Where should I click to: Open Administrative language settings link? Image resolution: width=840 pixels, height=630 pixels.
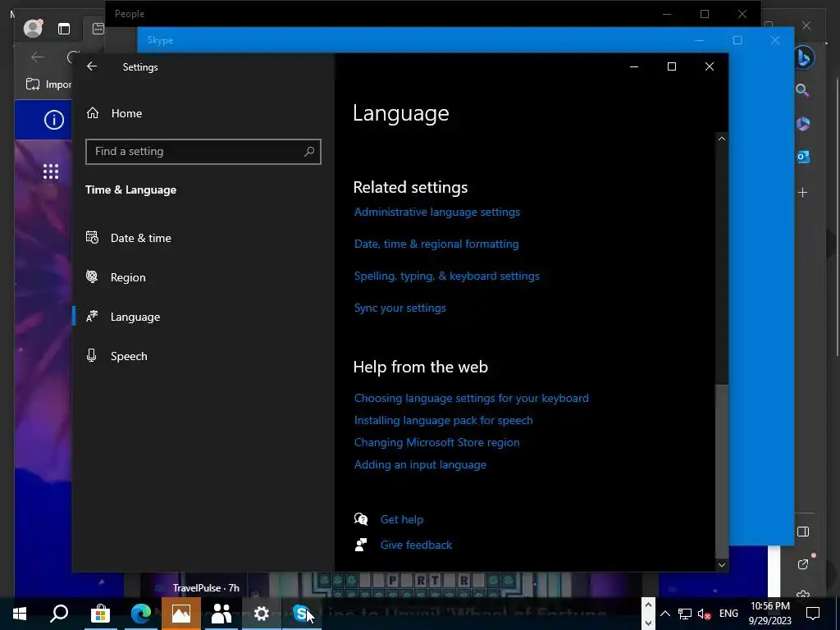pyautogui.click(x=436, y=212)
